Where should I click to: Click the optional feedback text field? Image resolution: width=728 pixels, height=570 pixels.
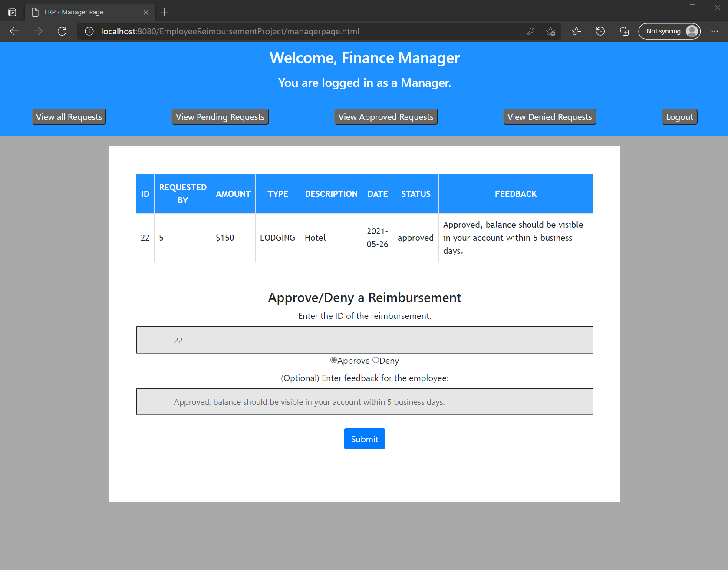[x=364, y=402]
